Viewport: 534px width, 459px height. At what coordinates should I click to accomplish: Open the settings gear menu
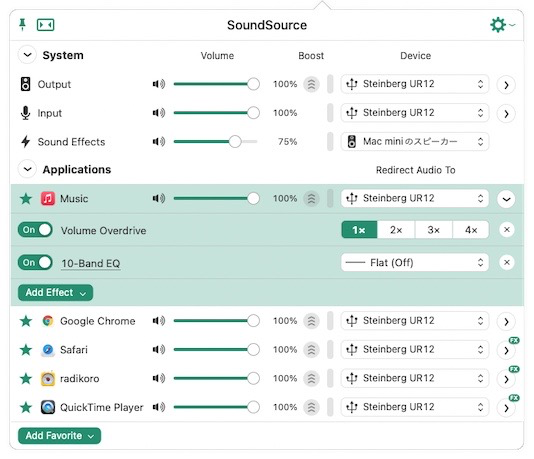[502, 25]
